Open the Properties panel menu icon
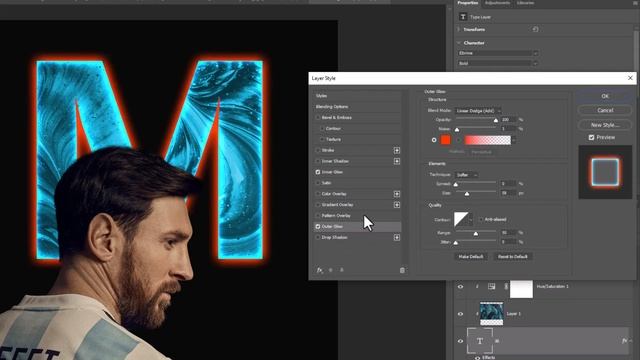 (635, 3)
